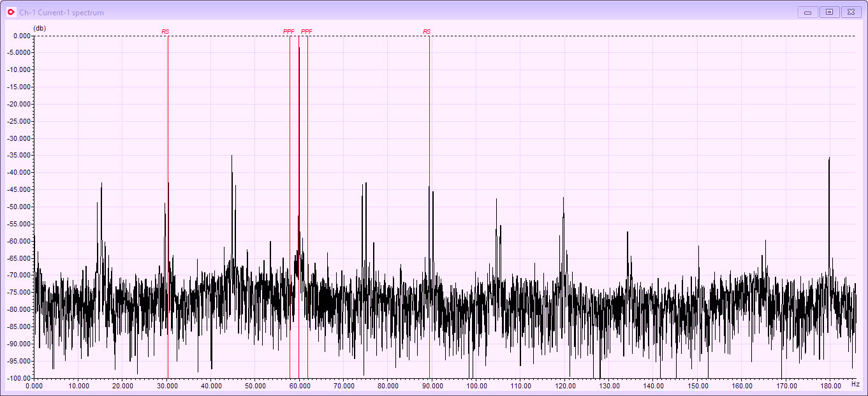Image resolution: width=868 pixels, height=396 pixels.
Task: Click the '-60.000' y-axis label
Action: [x=20, y=241]
